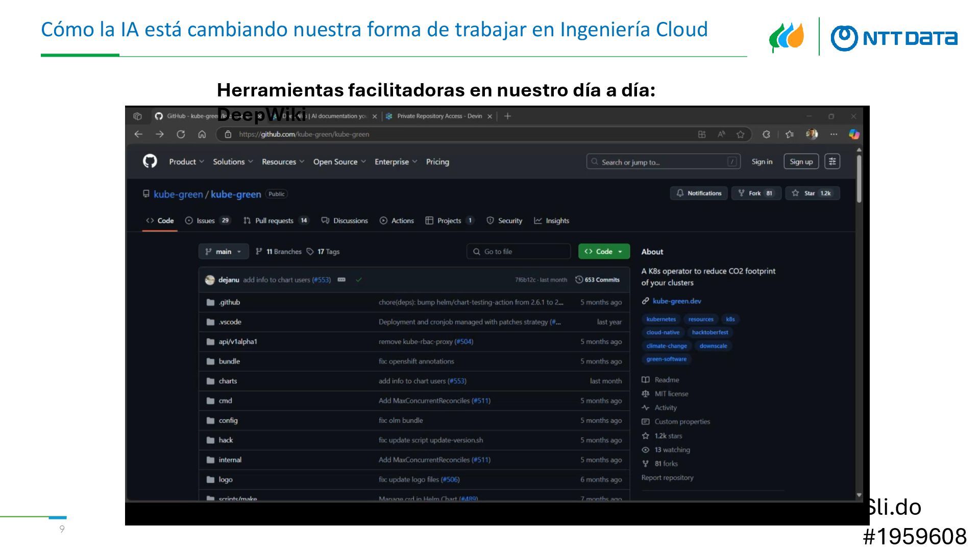980x551 pixels.
Task: Expand the Solutions menu
Action: (233, 162)
